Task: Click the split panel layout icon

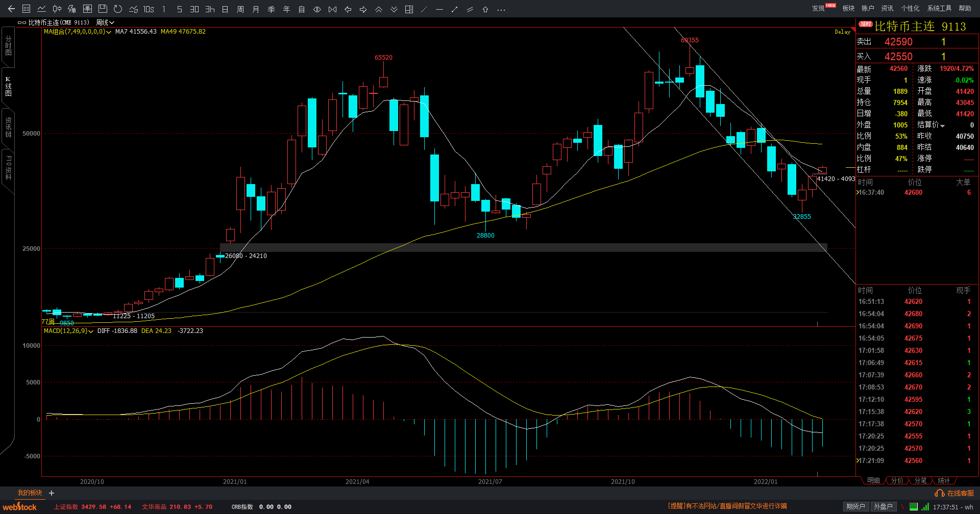Action: [409, 9]
